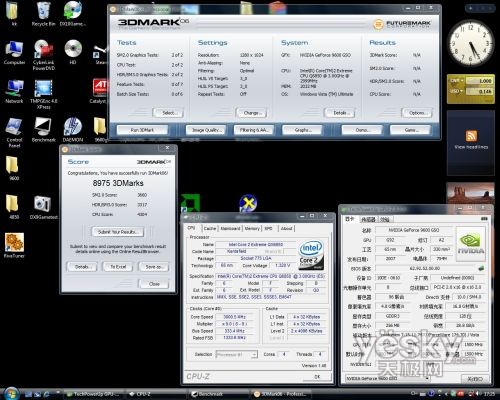
Task: Open the Computer desktop icon
Action: click(14, 52)
